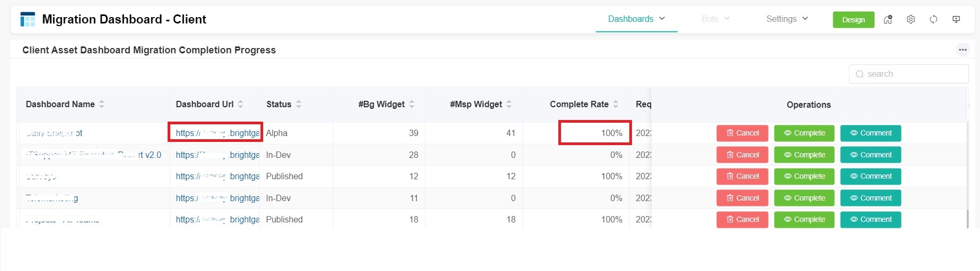Image resolution: width=980 pixels, height=271 pixels.
Task: Sort by #Bg Widget column arrows
Action: 412,105
